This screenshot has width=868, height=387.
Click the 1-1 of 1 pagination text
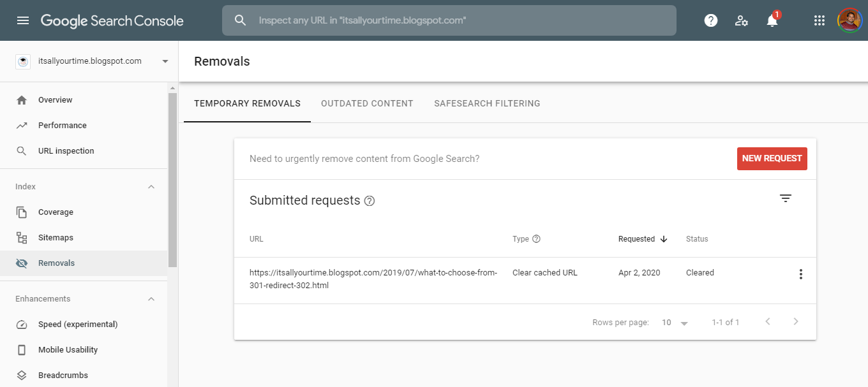pyautogui.click(x=726, y=323)
